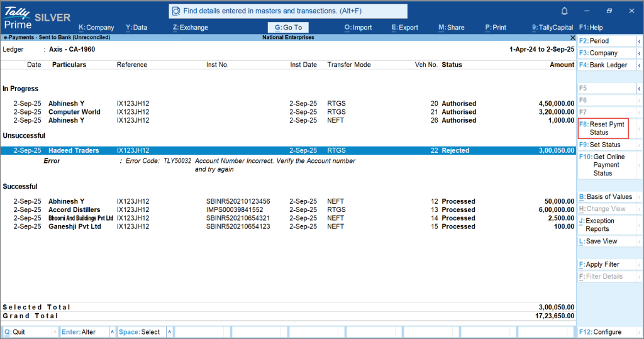
Task: Click the notification bell icon
Action: (564, 11)
